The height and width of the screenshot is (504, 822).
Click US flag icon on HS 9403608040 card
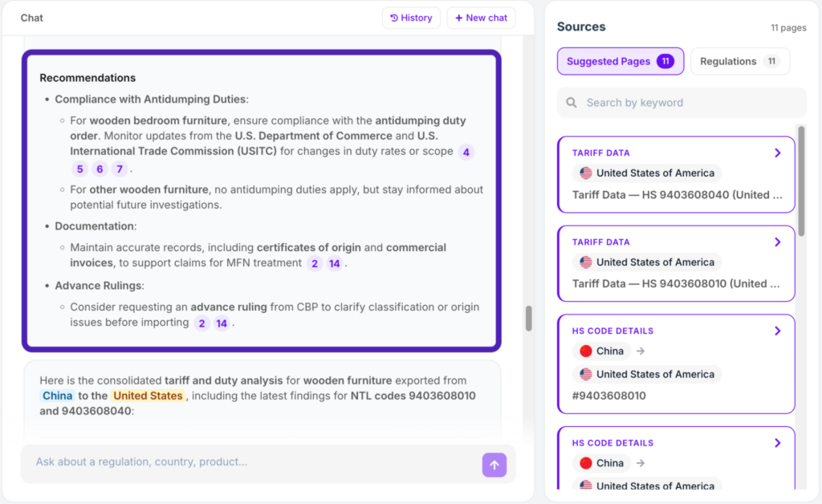click(586, 173)
